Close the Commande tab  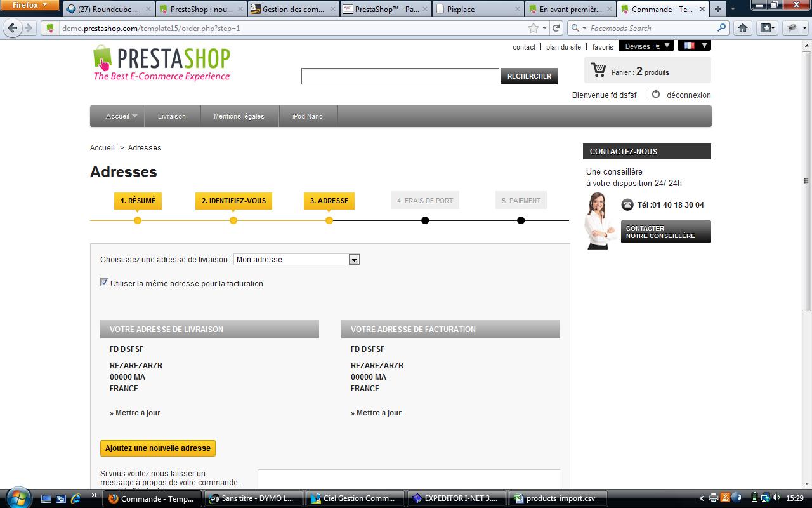(x=702, y=9)
